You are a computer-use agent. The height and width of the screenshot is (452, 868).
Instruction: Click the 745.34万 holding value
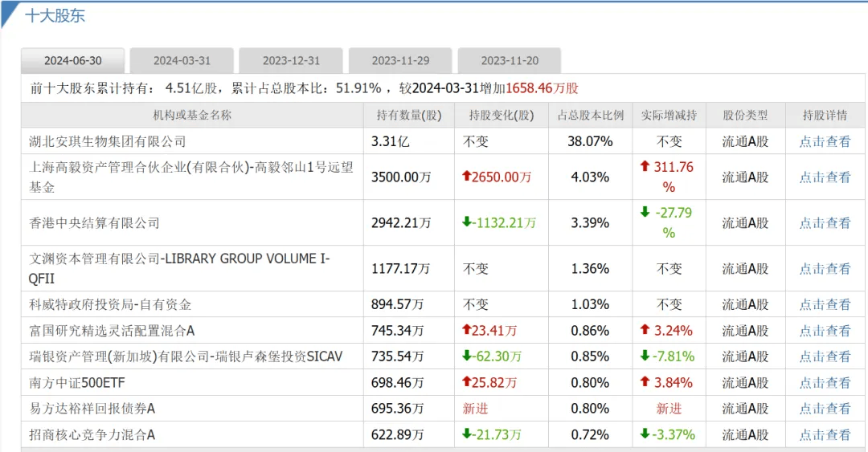398,331
